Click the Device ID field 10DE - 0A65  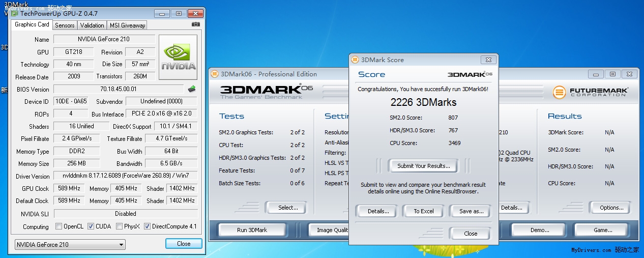pyautogui.click(x=70, y=101)
